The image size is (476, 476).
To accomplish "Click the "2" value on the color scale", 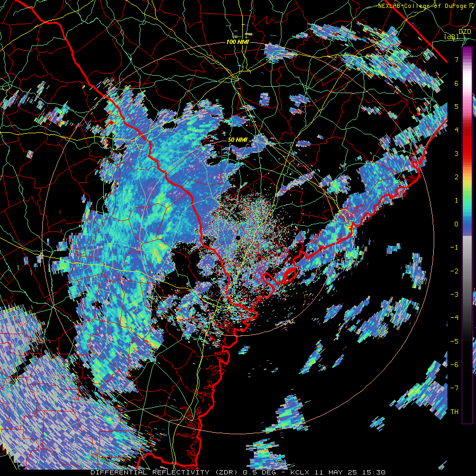I will pos(456,177).
